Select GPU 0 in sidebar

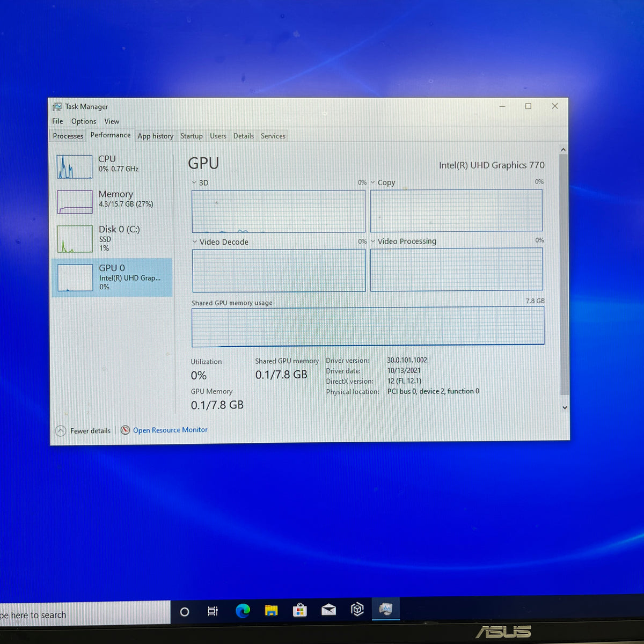click(x=113, y=277)
